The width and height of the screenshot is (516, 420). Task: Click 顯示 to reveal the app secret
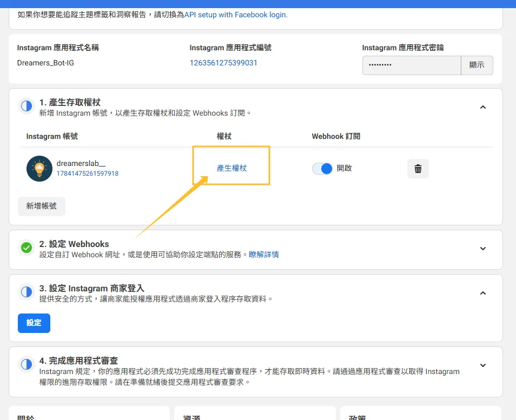coord(477,64)
